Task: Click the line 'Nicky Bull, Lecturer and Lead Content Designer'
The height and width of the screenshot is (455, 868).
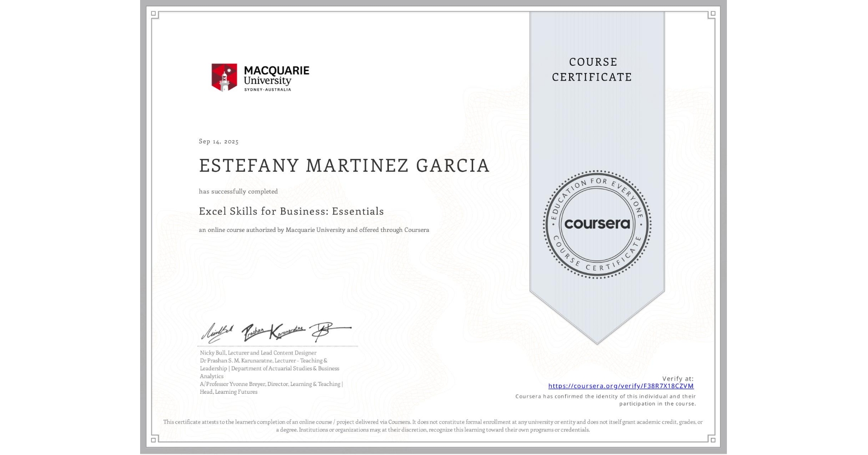Action: (x=258, y=353)
